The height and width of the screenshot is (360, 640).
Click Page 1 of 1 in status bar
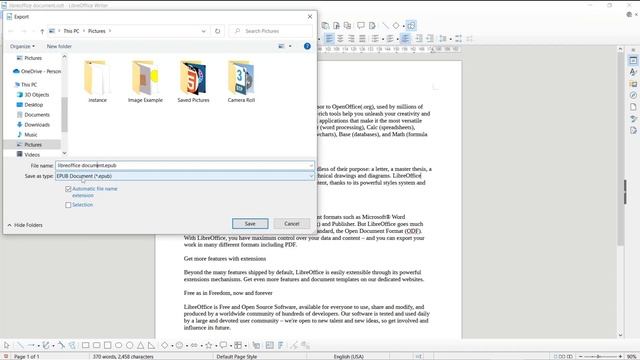tap(27, 357)
